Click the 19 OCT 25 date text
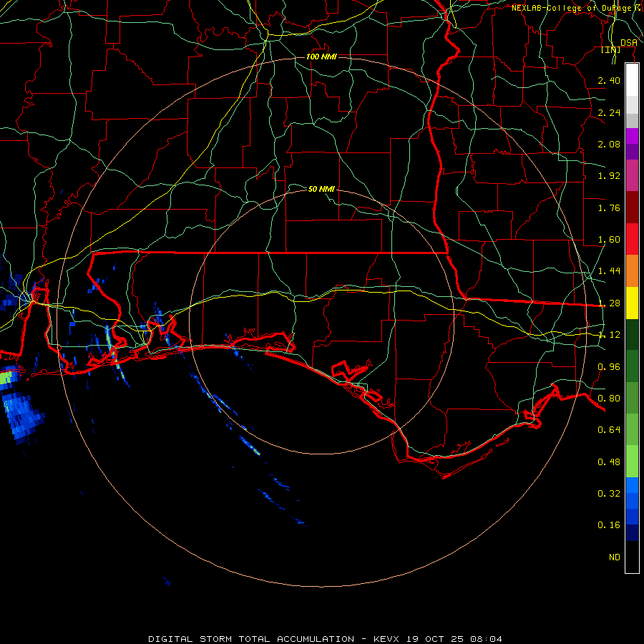 click(x=436, y=639)
